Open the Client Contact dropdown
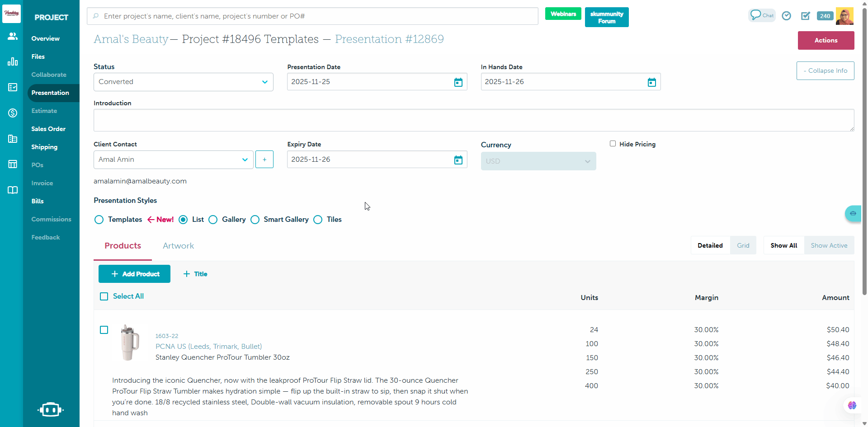This screenshot has height=427, width=868. pos(173,160)
